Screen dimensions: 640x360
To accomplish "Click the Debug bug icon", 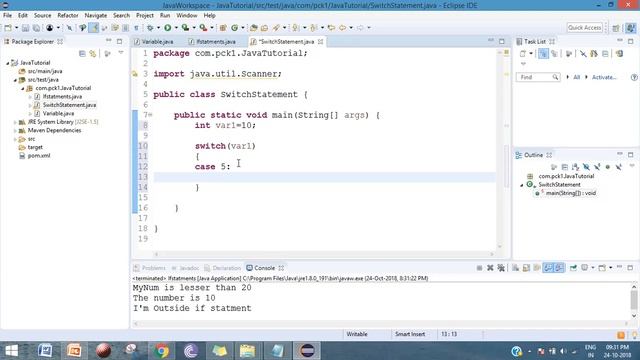I will [x=150, y=28].
